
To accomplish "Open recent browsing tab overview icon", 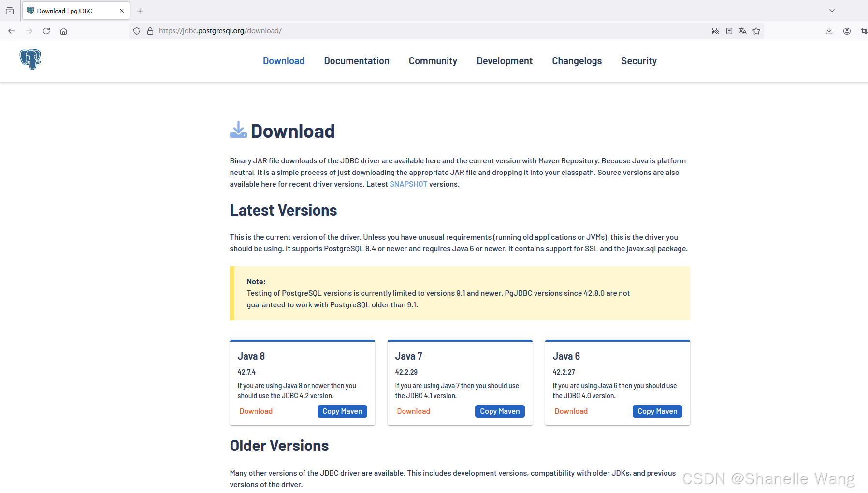I will pos(10,11).
